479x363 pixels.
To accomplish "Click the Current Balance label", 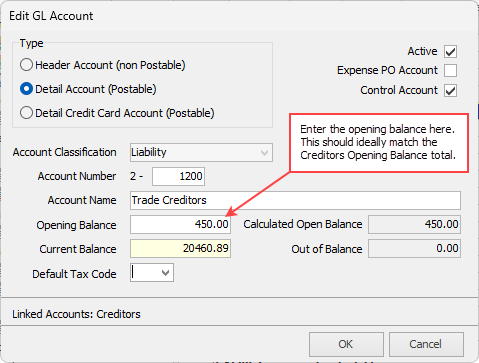I will tap(78, 249).
